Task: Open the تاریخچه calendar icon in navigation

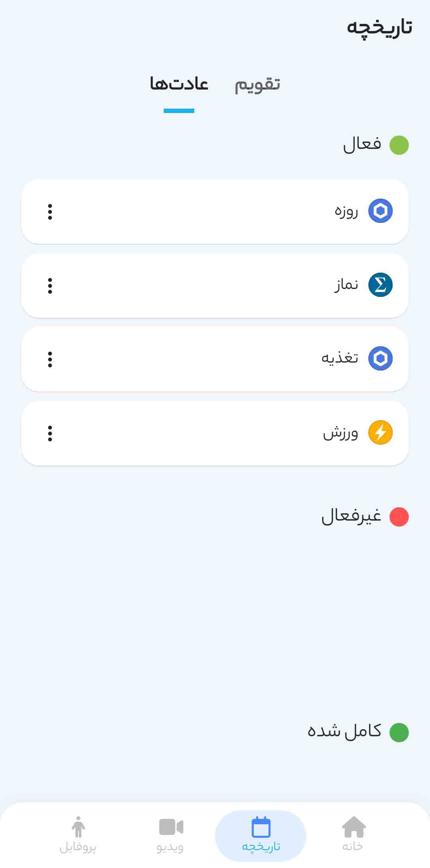Action: pos(261,828)
